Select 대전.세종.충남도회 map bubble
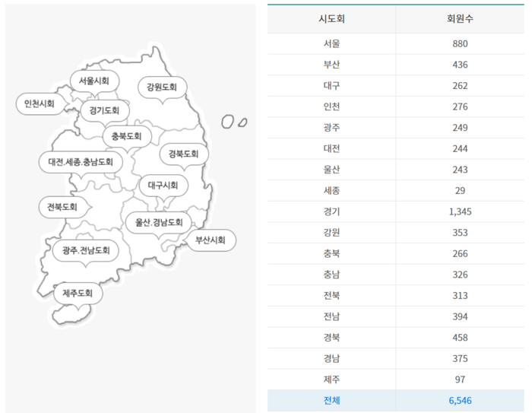The image size is (532, 413). pos(81,162)
